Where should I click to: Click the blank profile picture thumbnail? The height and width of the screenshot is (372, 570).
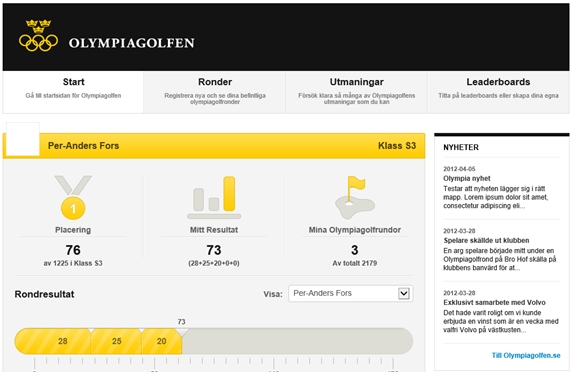(x=23, y=139)
